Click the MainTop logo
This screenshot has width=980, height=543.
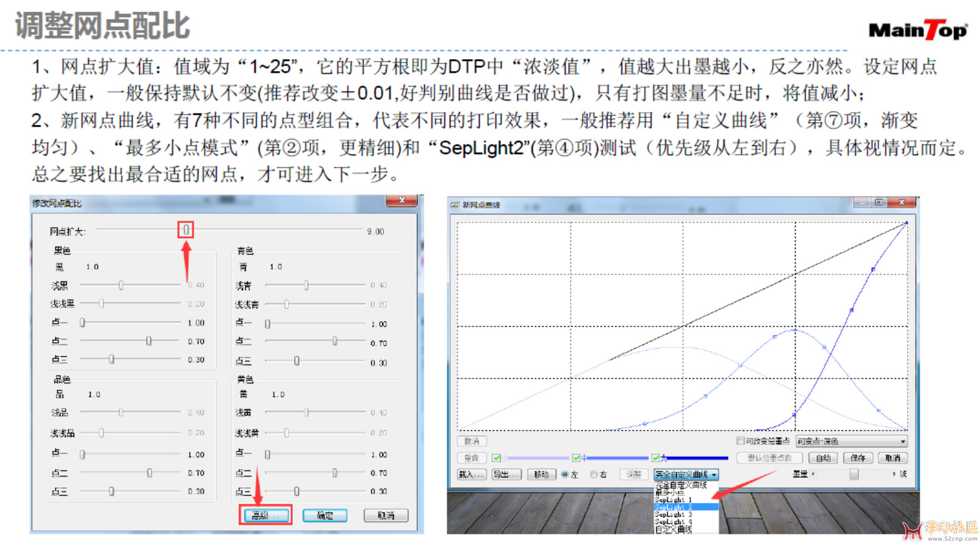(917, 29)
